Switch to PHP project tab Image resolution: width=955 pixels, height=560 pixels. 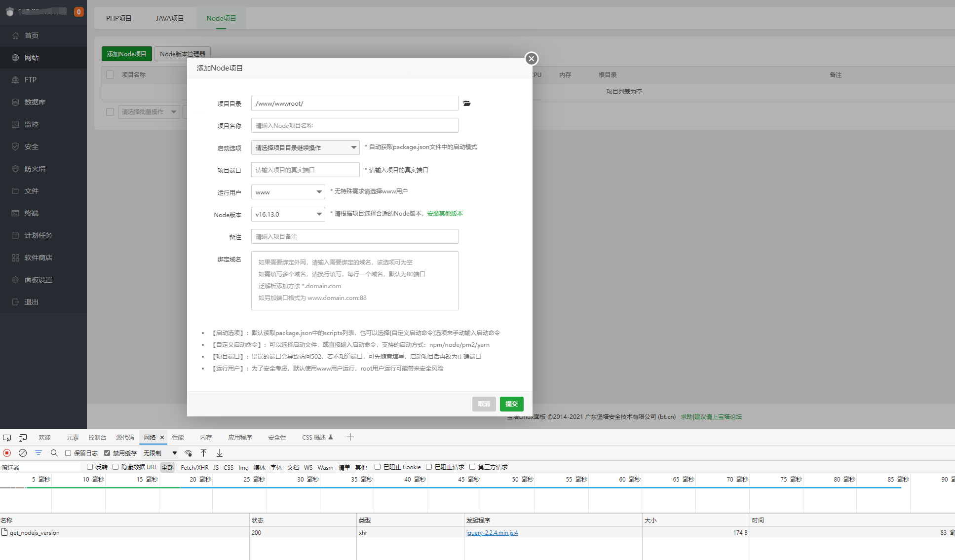119,18
